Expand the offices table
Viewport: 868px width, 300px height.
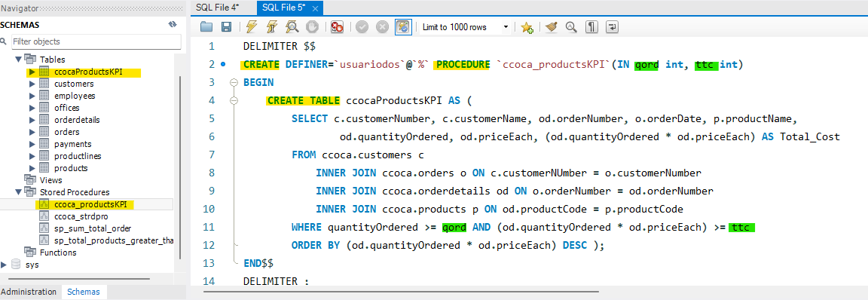(32, 108)
